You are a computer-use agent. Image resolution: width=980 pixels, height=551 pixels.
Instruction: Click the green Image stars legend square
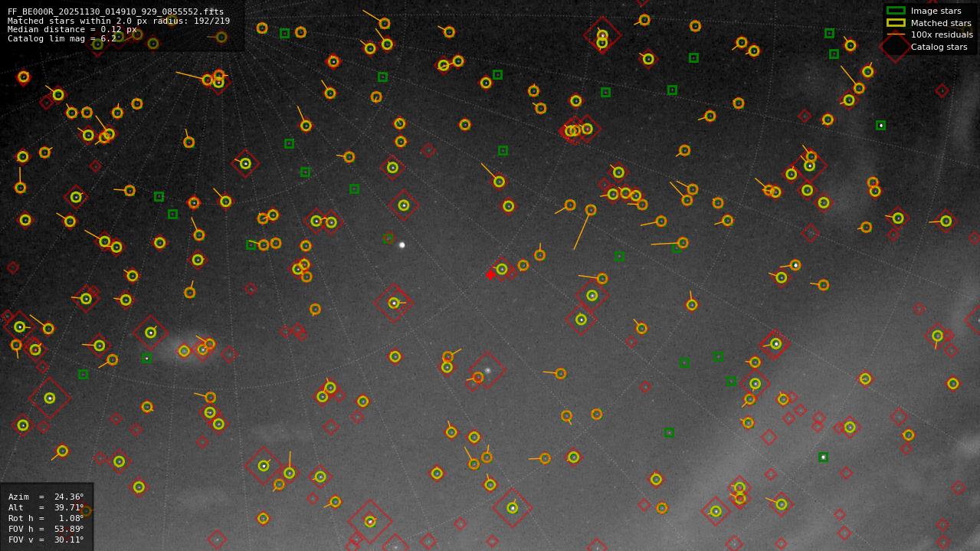tap(896, 11)
